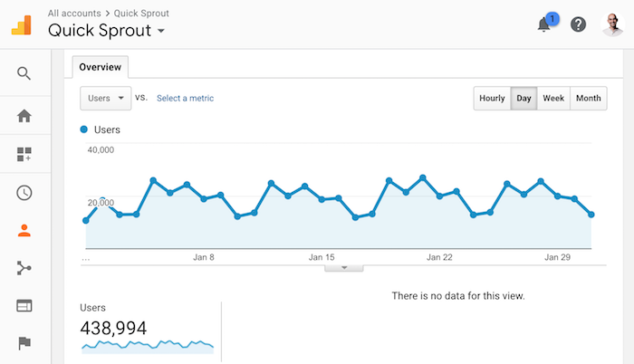
Task: Go to All accounts breadcrumb
Action: click(74, 14)
